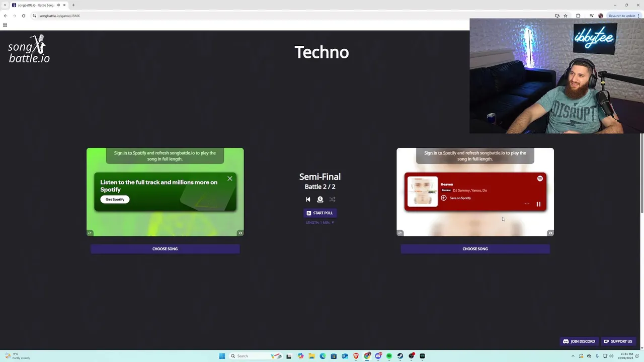Click the taskbar Search box
The height and width of the screenshot is (362, 644).
(x=256, y=356)
